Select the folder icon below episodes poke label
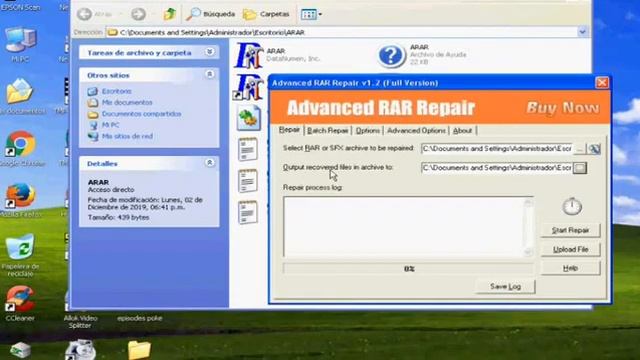The image size is (640, 360). coord(139,350)
